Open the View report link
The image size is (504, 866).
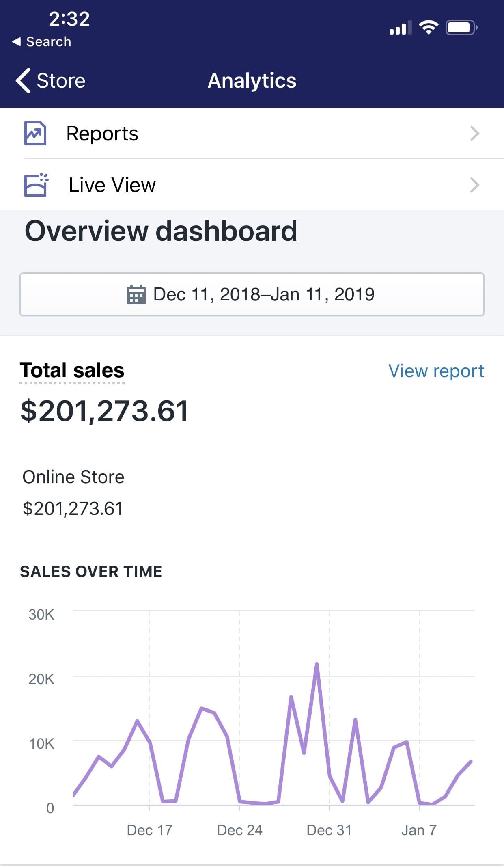(x=436, y=371)
